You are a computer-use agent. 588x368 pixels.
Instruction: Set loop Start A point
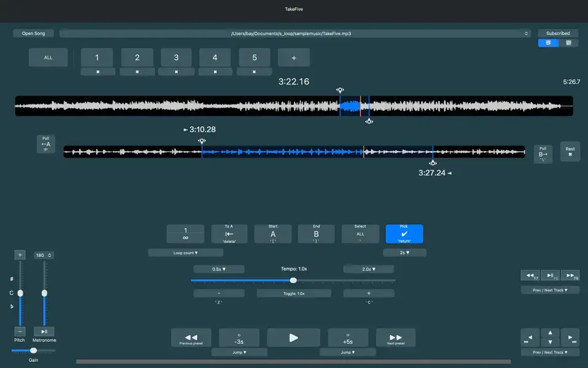(273, 234)
